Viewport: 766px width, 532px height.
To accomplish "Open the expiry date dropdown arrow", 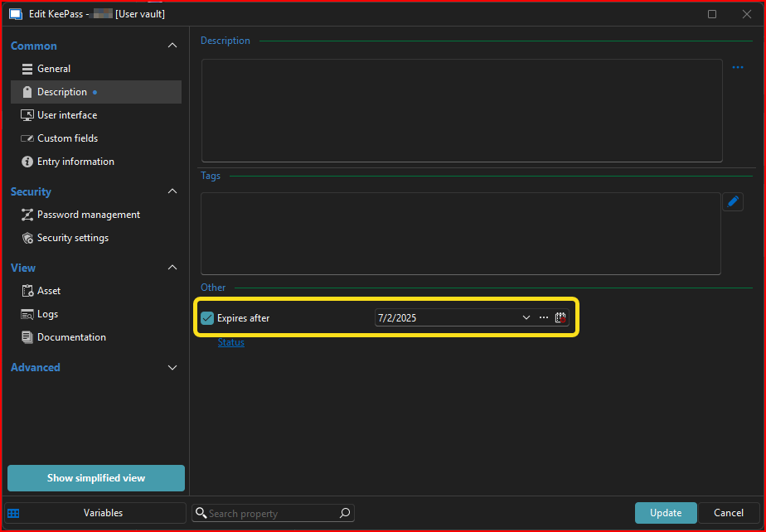I will [x=526, y=317].
